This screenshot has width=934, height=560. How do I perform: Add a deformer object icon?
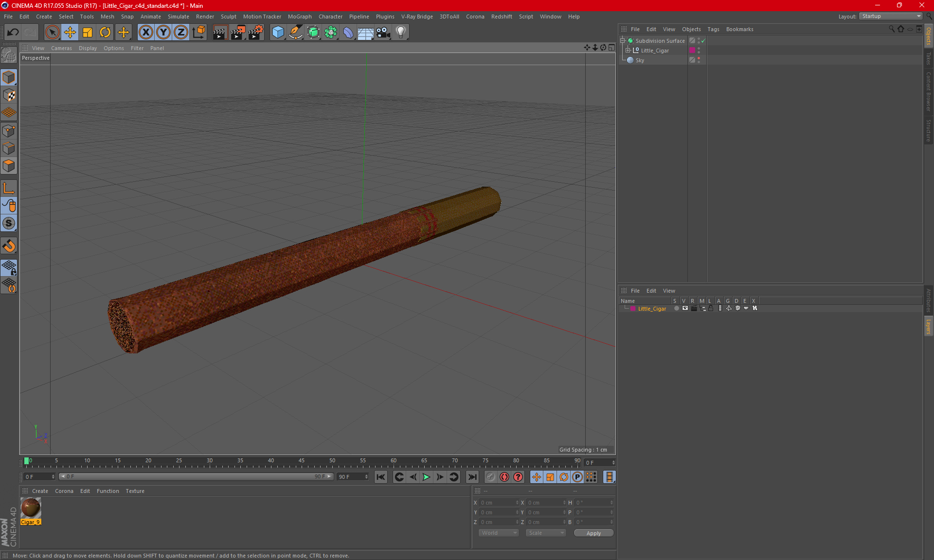348,32
